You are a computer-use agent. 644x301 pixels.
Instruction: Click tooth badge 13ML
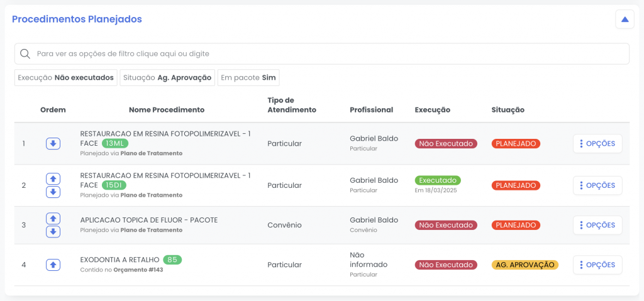pos(114,143)
